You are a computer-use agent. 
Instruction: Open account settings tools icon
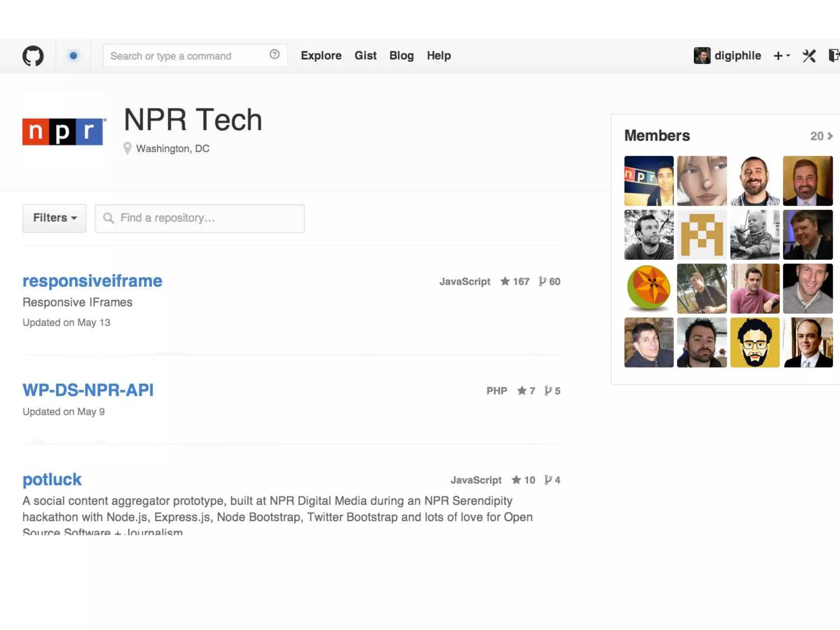point(809,56)
